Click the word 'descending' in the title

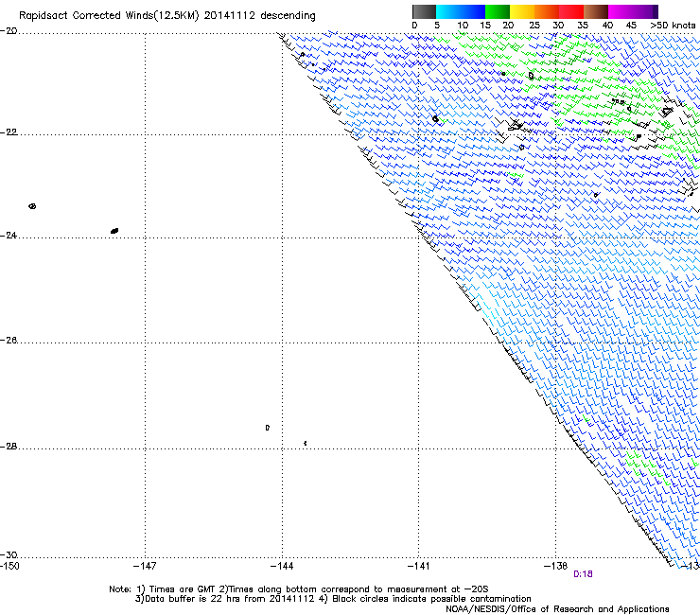288,16
